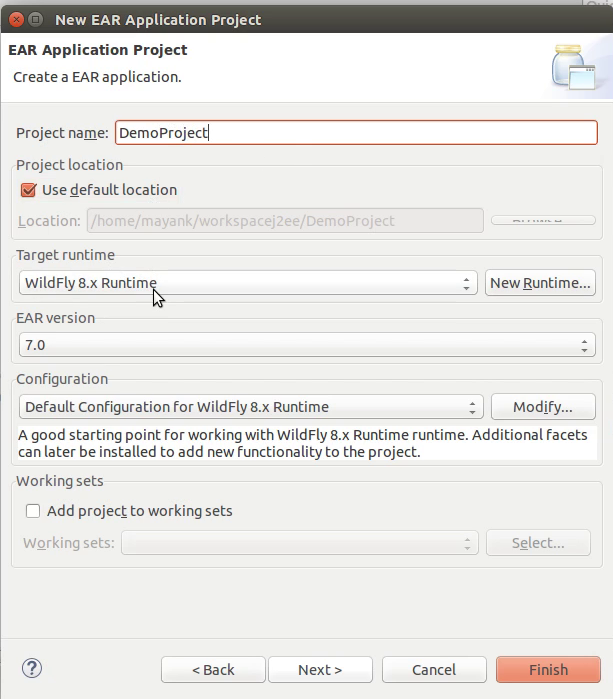Click the Working sets combo box
613x699 pixels.
(300, 543)
